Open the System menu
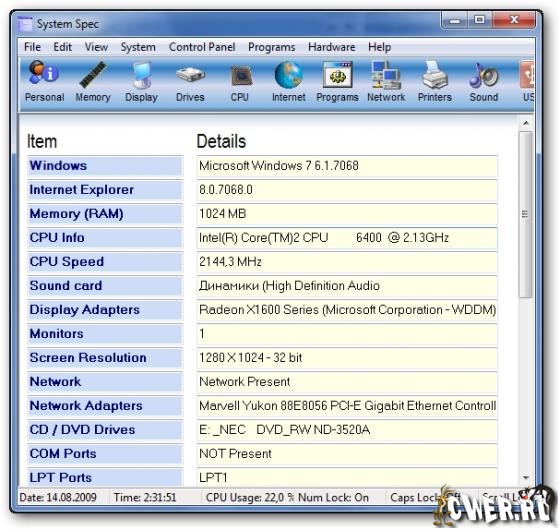The image size is (560, 530). coord(138,47)
